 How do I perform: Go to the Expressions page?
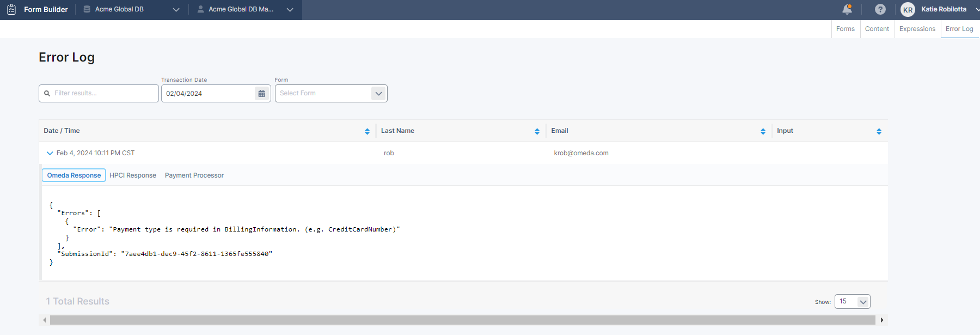(x=917, y=29)
